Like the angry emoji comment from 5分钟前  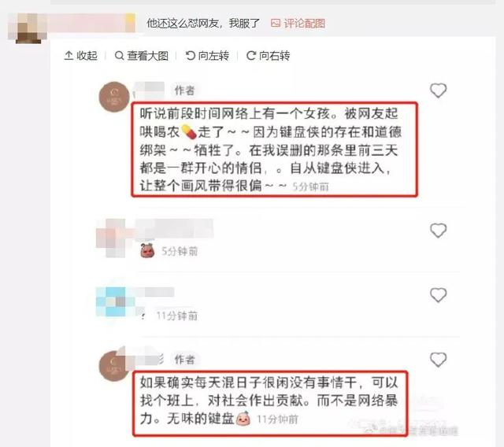click(x=439, y=231)
